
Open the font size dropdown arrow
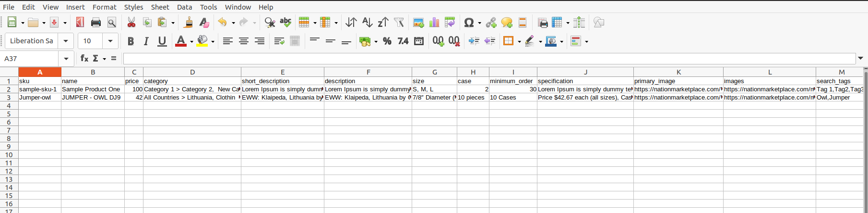pyautogui.click(x=110, y=41)
